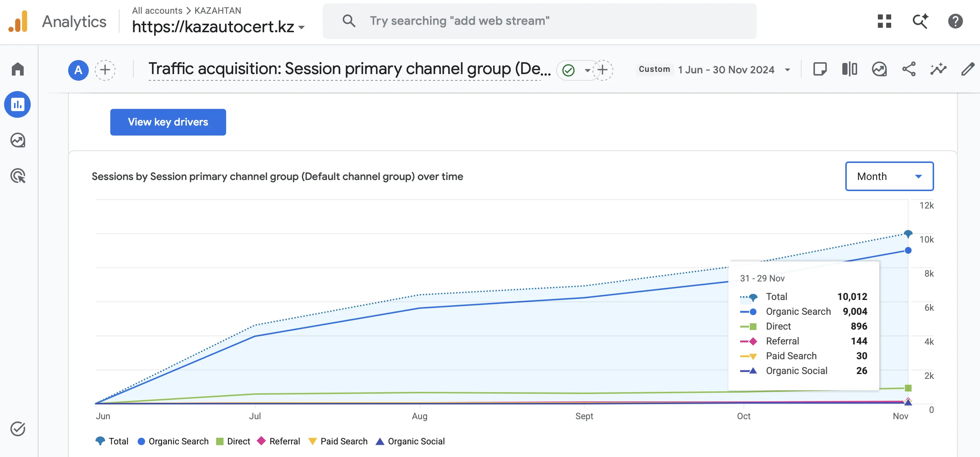Open the Help question mark icon

point(955,21)
